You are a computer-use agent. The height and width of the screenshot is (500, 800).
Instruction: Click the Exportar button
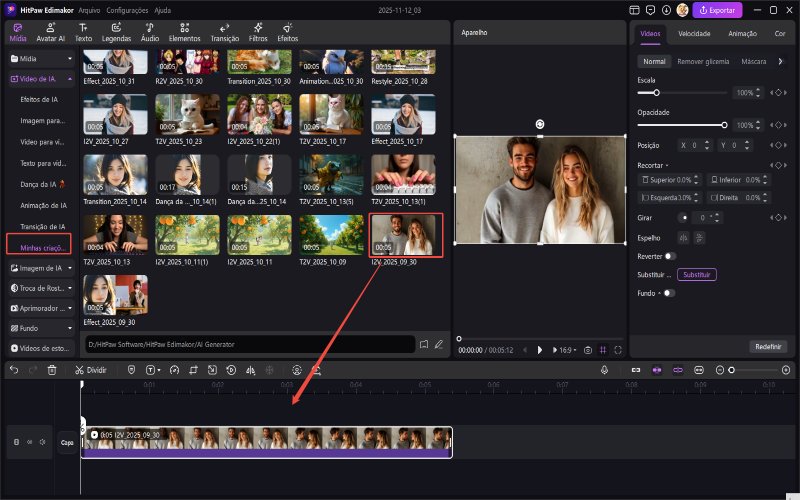point(718,9)
